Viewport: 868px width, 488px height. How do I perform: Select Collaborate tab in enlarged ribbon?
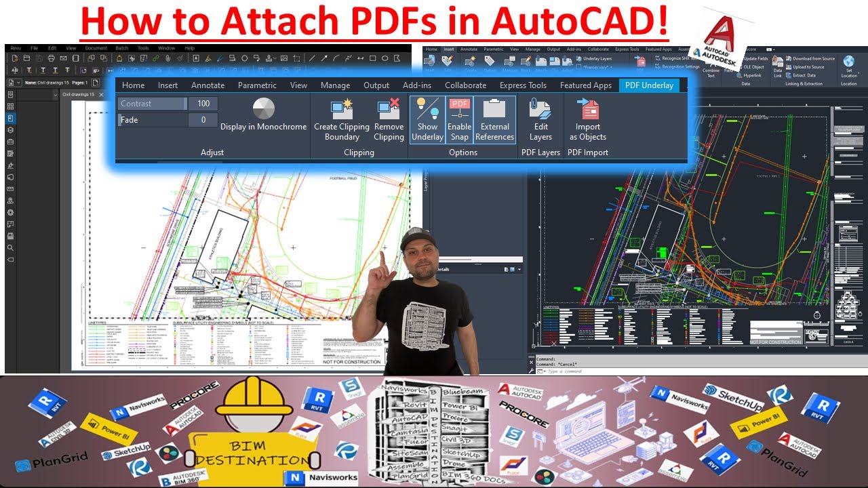tap(465, 85)
